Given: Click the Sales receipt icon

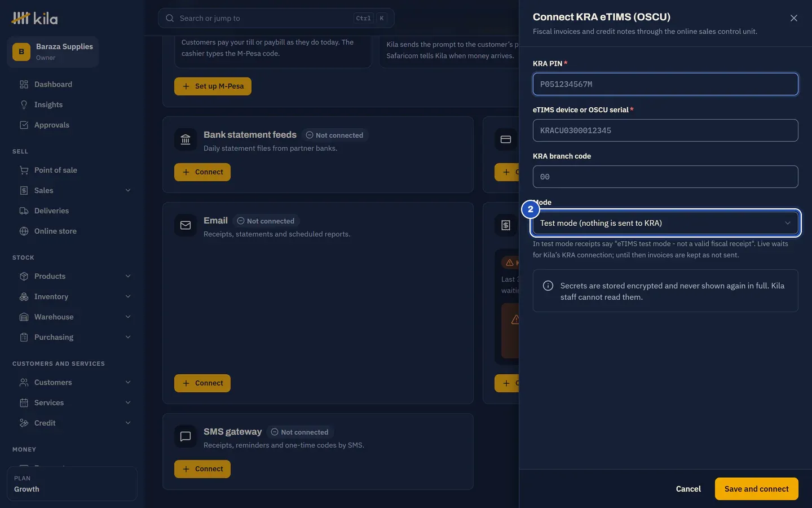Looking at the screenshot, I should pyautogui.click(x=24, y=190).
